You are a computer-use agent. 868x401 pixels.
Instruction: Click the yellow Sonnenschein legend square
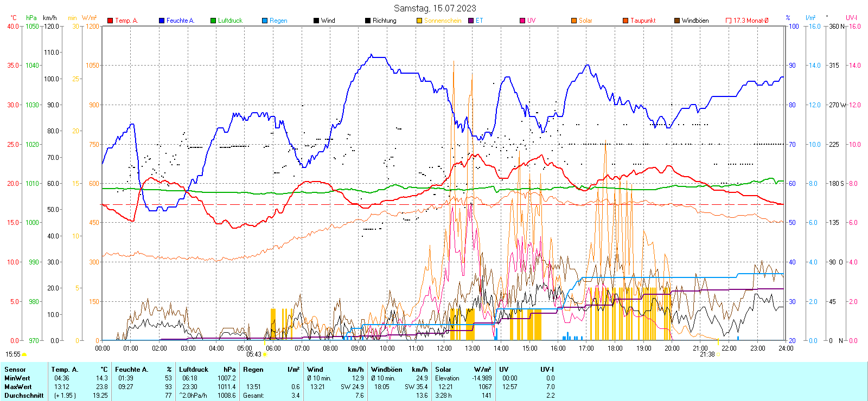pos(419,21)
